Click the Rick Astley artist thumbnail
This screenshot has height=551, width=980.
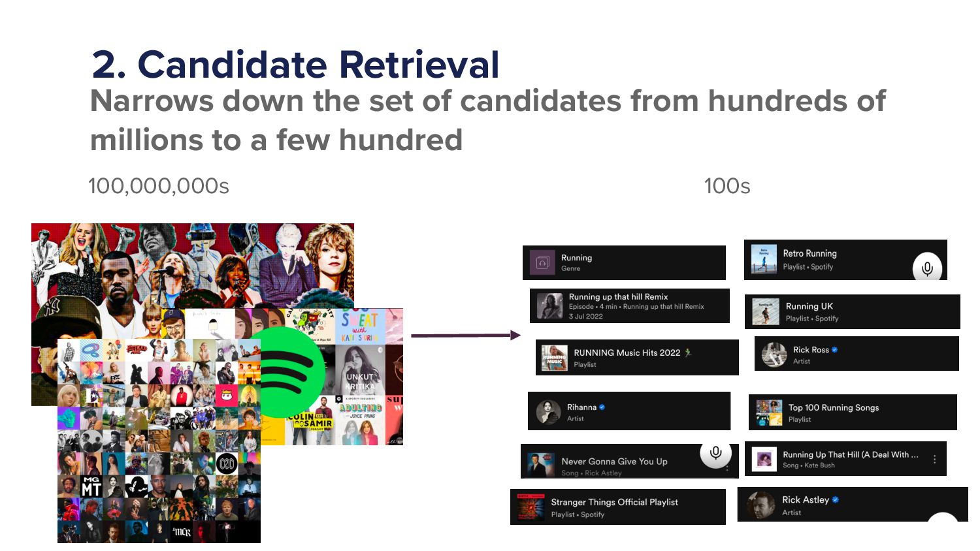click(x=760, y=505)
